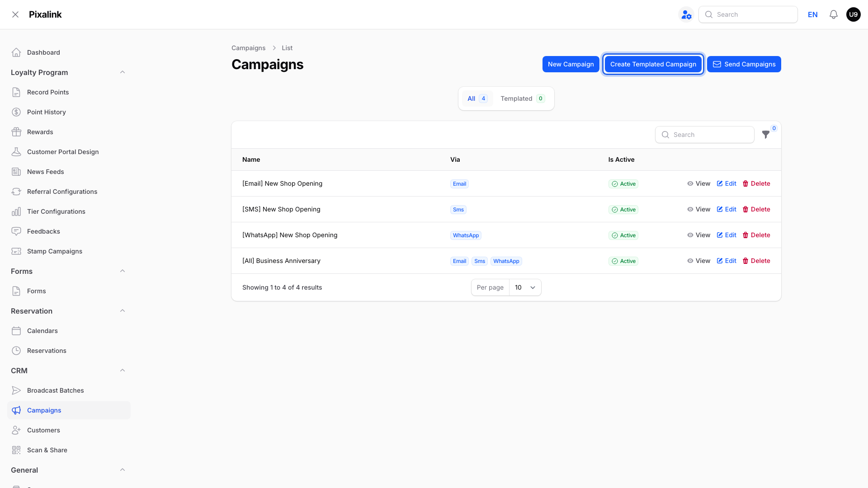The height and width of the screenshot is (488, 868).
Task: Open Rewards page in sidebar
Action: click(x=69, y=132)
